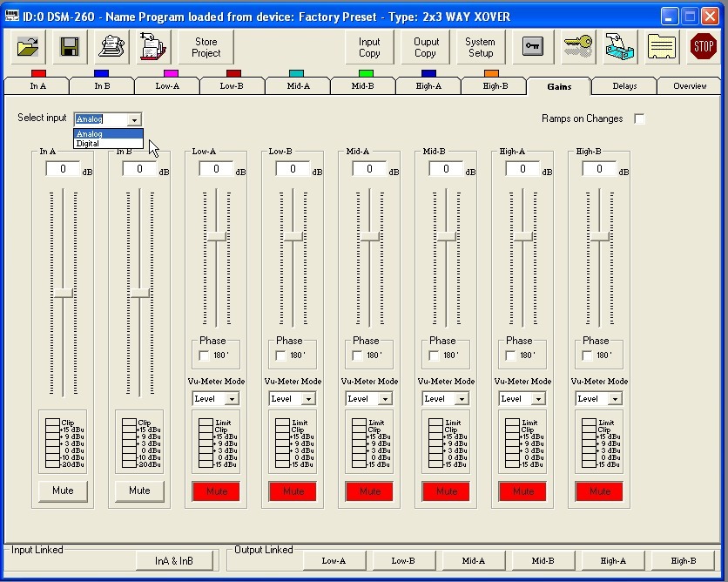Mute the In A input channel
Image resolution: width=728 pixels, height=582 pixels.
63,491
